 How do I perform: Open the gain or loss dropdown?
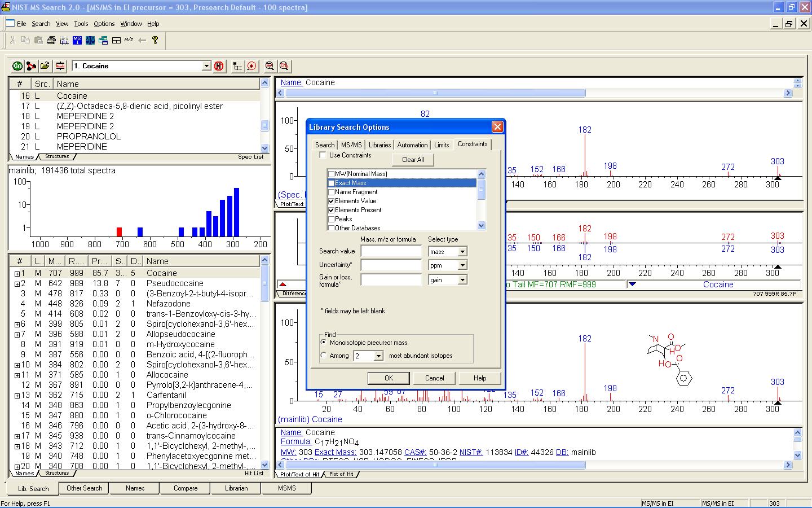pos(462,280)
